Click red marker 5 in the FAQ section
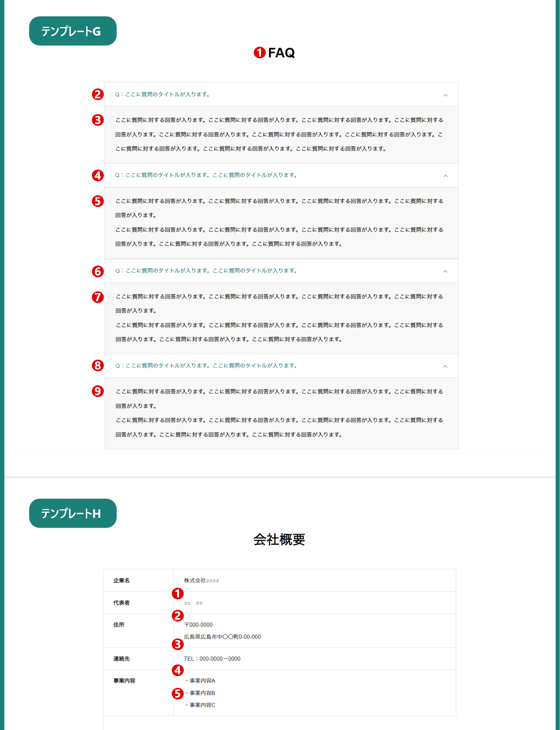This screenshot has height=730, width=560. (98, 201)
